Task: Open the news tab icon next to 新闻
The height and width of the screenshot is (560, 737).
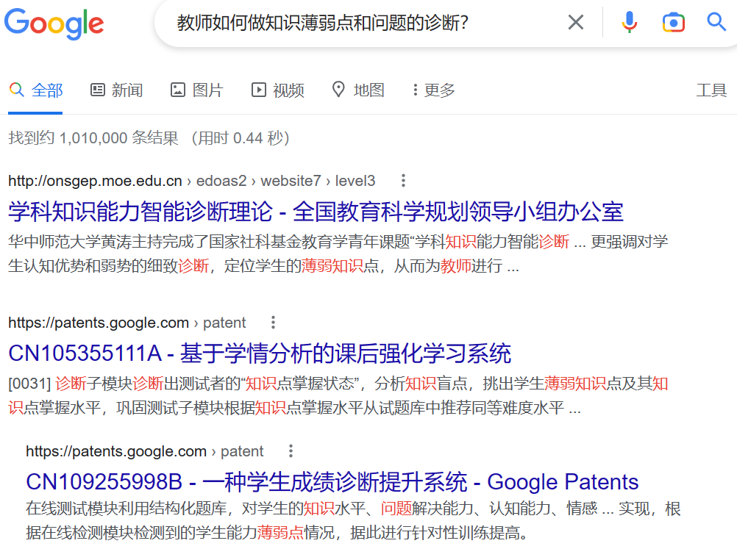Action: pyautogui.click(x=97, y=90)
